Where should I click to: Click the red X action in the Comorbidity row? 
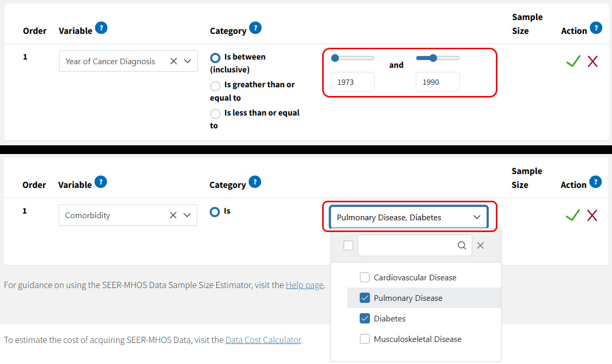point(592,216)
